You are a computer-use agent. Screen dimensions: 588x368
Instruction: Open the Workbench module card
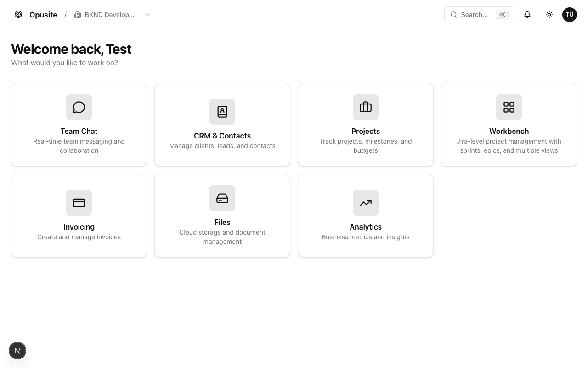tap(509, 124)
